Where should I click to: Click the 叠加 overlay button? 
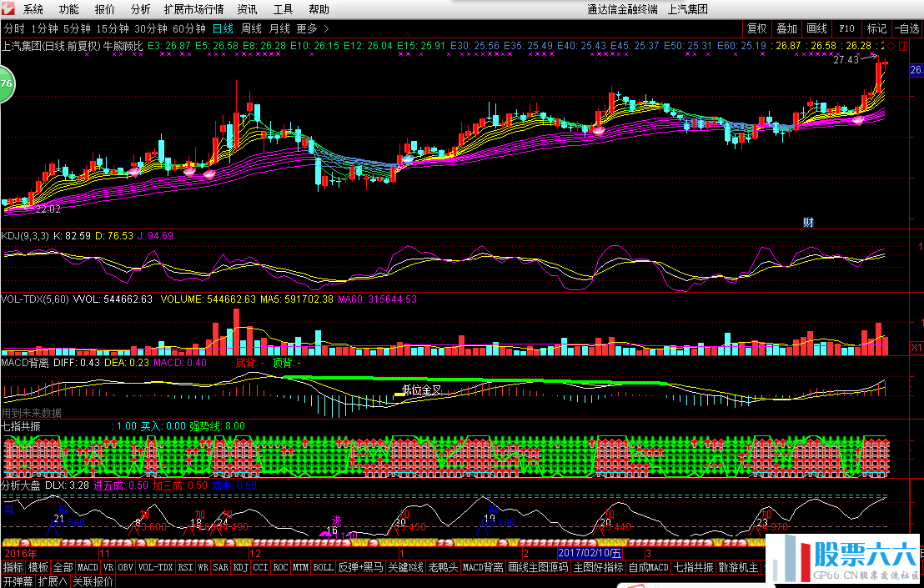pyautogui.click(x=786, y=28)
